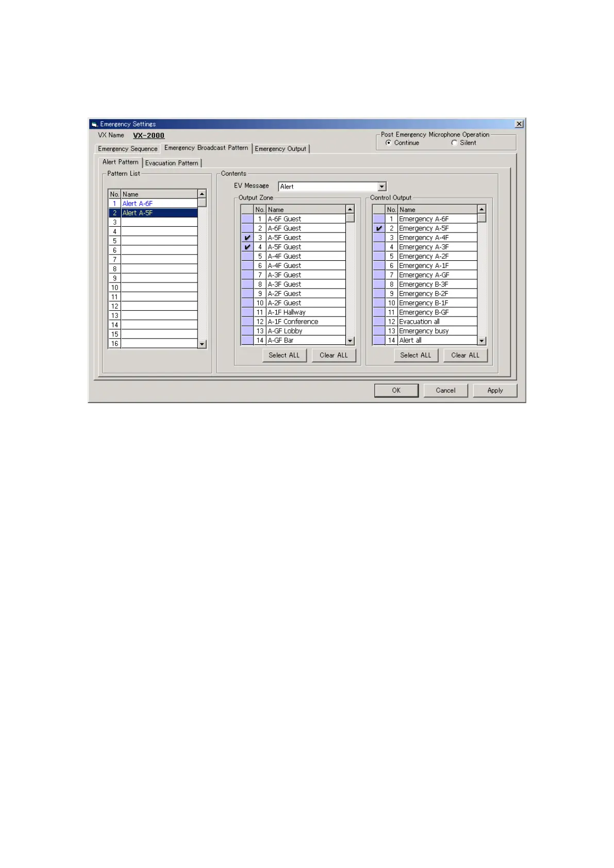Image resolution: width=614 pixels, height=868 pixels.
Task: Click Output Zone scroll down arrow
Action: tap(350, 341)
